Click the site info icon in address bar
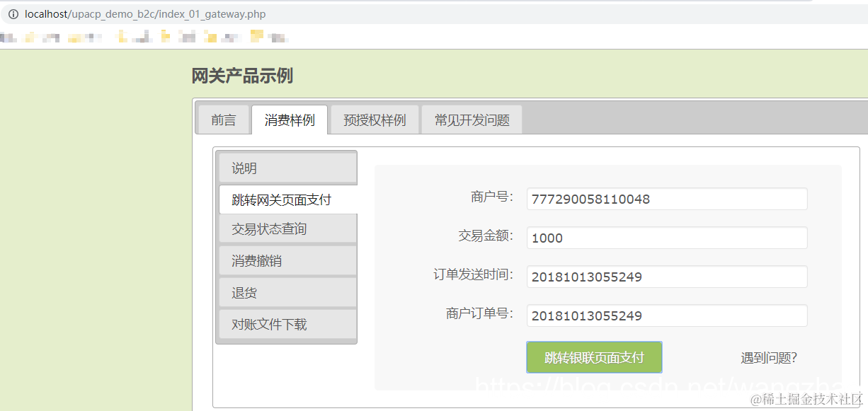The height and width of the screenshot is (411, 868). [x=12, y=13]
